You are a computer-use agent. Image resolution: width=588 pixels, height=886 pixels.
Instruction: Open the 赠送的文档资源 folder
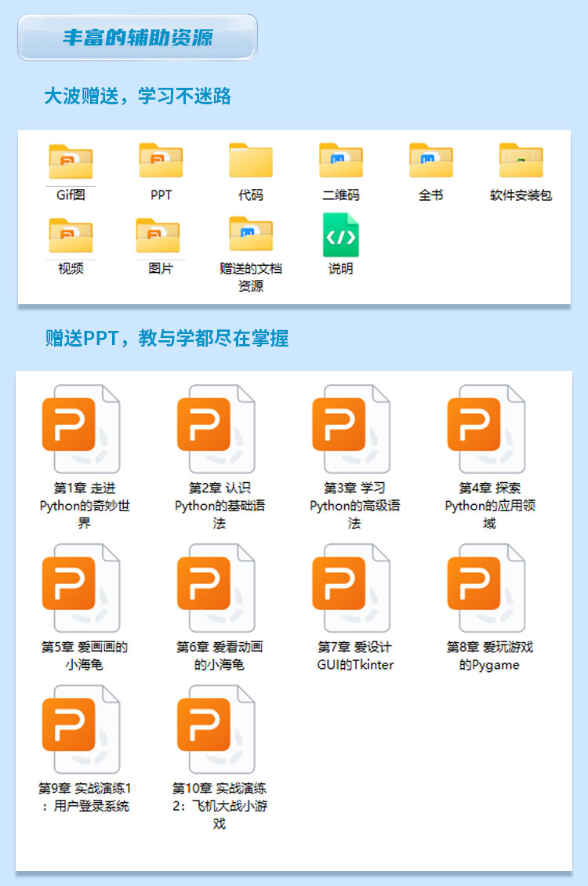point(251,235)
